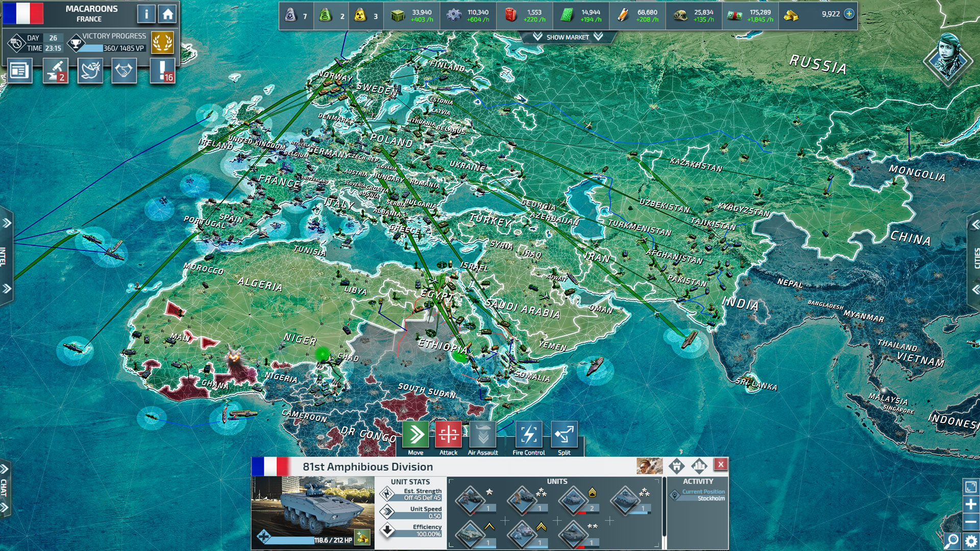Expand the SHOW MARKET dropdown

[567, 37]
